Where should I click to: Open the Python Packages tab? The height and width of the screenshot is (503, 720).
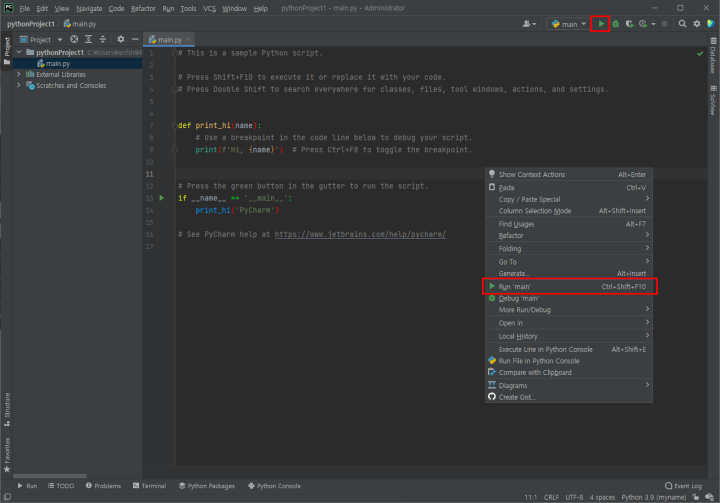tap(207, 486)
